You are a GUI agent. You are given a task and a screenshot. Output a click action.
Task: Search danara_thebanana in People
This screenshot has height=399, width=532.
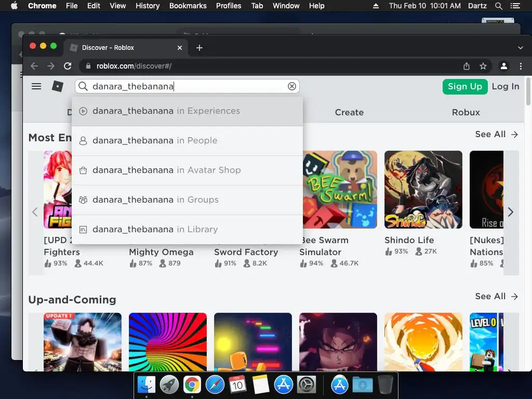[x=187, y=140]
